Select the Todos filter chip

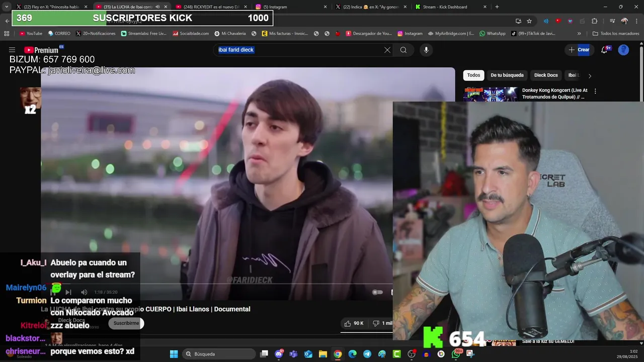point(473,75)
